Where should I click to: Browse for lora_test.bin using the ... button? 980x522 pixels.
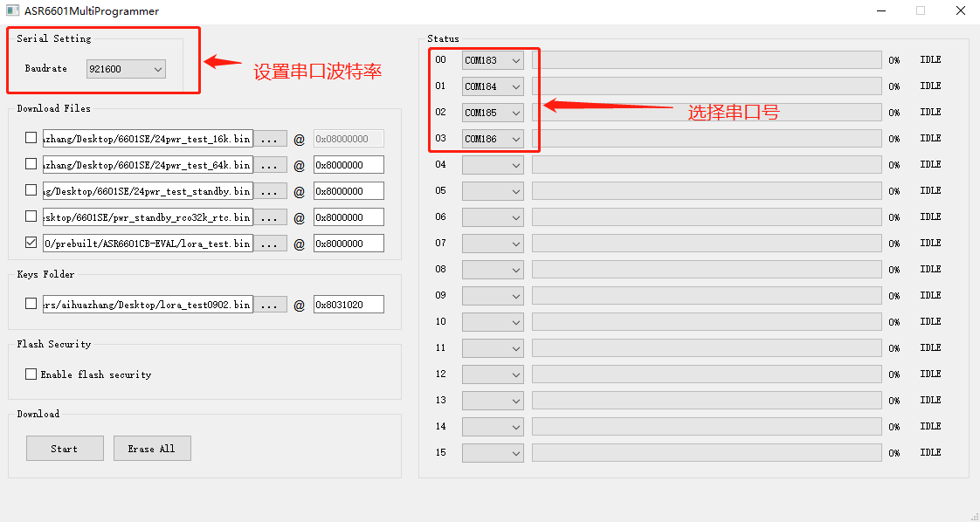tap(269, 244)
